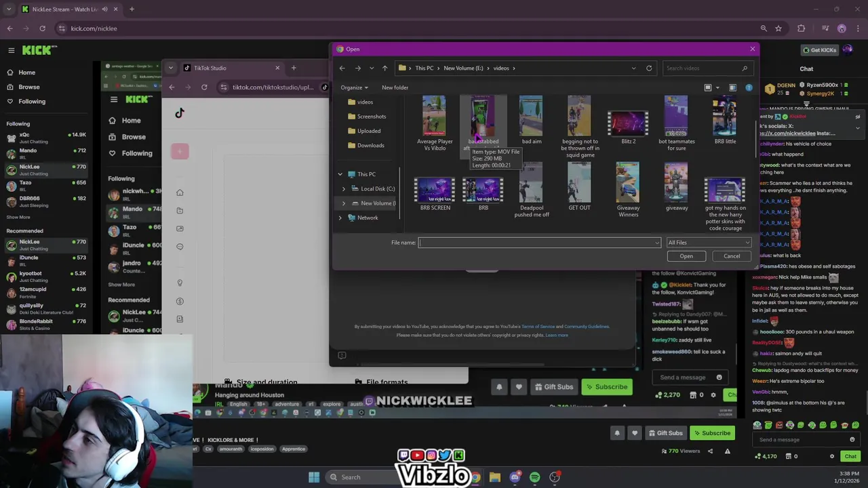Open File Explorer from the taskbar

point(494,477)
